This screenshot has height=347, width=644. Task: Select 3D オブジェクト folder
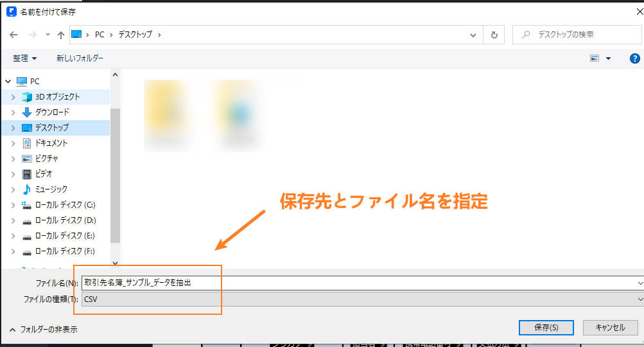coord(57,97)
